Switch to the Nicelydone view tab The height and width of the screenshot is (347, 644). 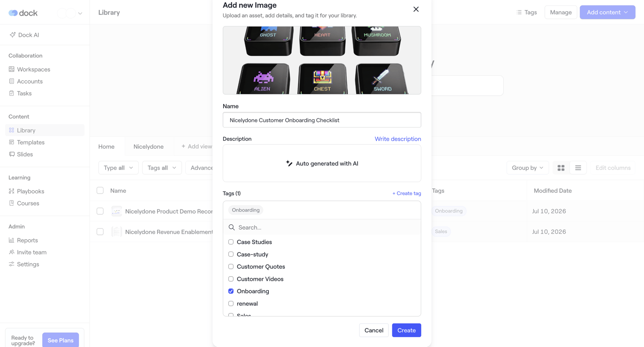pos(149,147)
